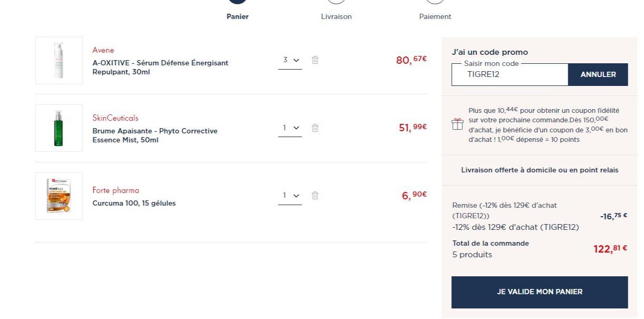Delete the Avene A-OXITIVE serum from cart
644x319 pixels.
point(315,60)
